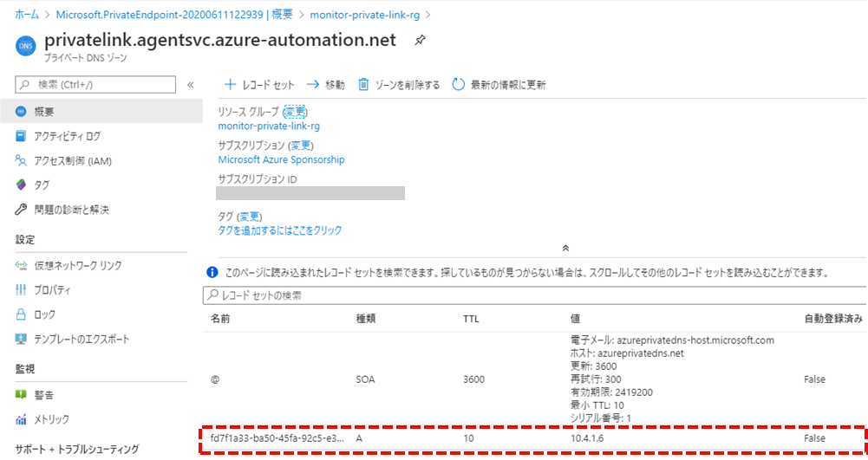Click タグを追加するにはここをクリック
The height and width of the screenshot is (460, 868).
tap(279, 230)
